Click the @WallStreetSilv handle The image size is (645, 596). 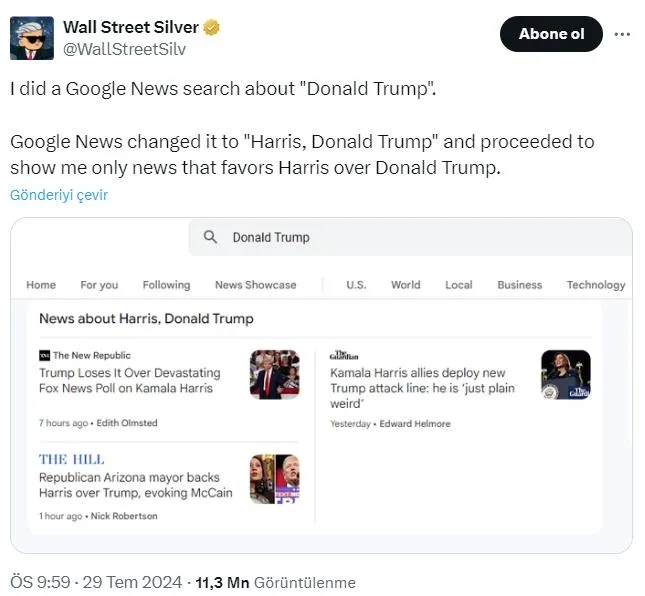124,48
